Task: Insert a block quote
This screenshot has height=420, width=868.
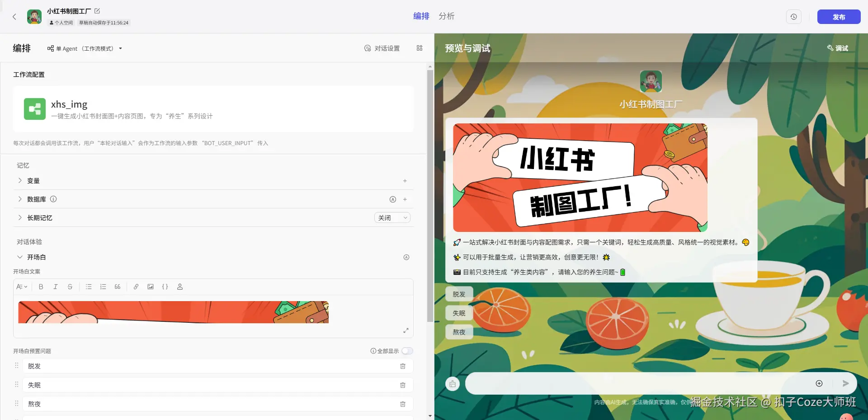Action: coord(118,287)
